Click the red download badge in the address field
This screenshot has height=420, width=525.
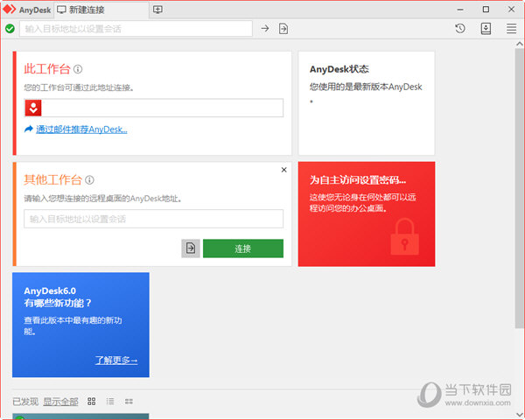tap(33, 108)
